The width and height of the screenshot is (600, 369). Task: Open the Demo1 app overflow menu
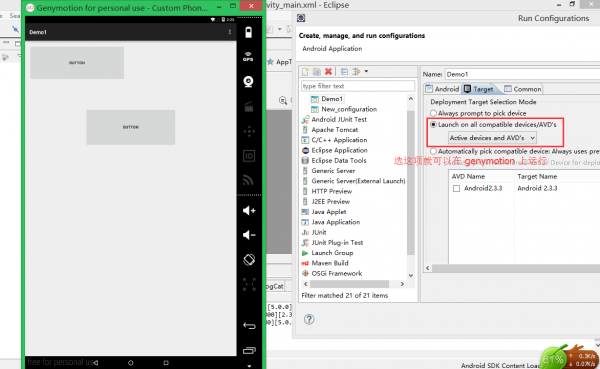[x=230, y=32]
